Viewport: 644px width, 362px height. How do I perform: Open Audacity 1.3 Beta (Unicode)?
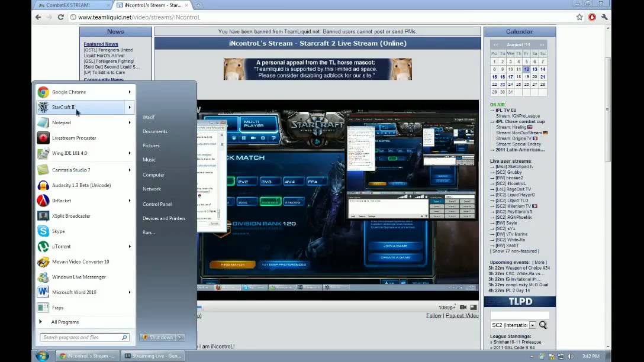pyautogui.click(x=84, y=185)
